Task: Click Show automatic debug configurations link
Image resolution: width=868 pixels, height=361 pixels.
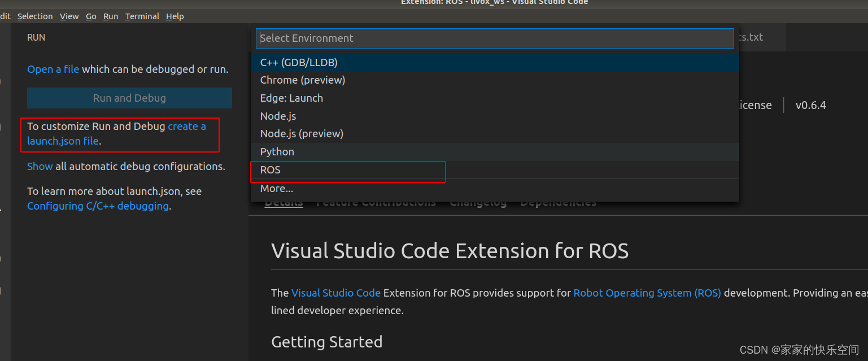Action: (40, 167)
